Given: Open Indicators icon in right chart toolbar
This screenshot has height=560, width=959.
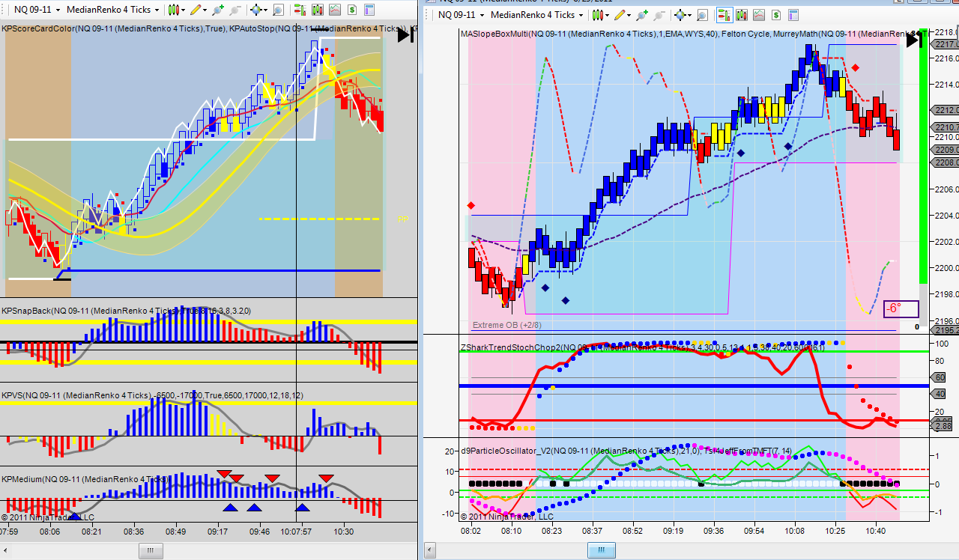Looking at the screenshot, I should click(760, 15).
